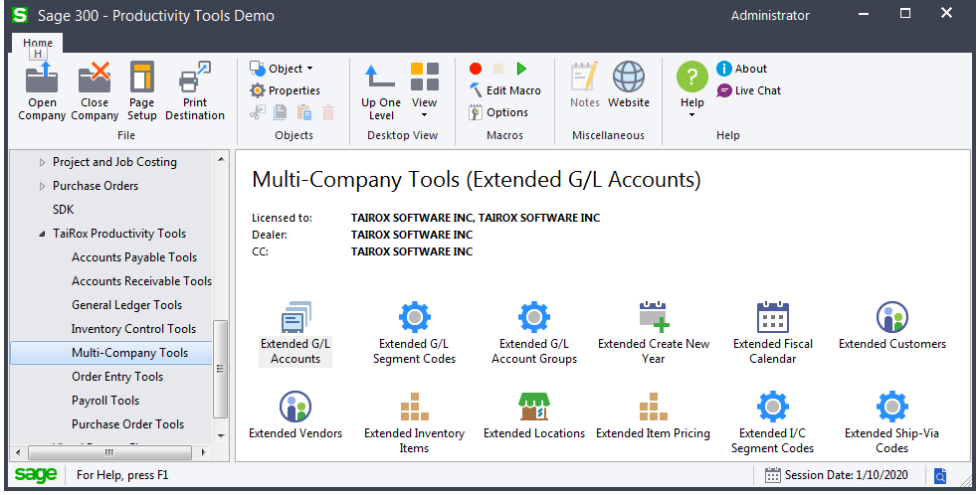Viewport: 980px width, 495px height.
Task: Start recording a macro
Action: tap(476, 69)
